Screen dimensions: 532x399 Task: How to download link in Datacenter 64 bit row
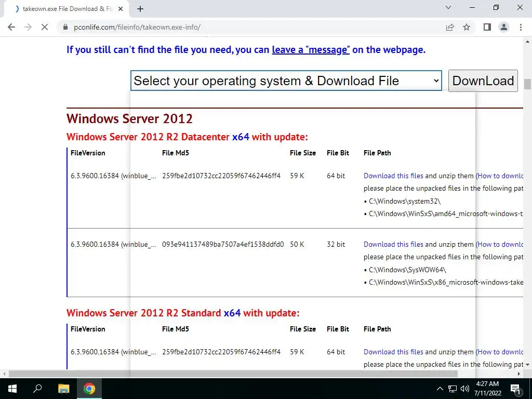click(x=500, y=176)
